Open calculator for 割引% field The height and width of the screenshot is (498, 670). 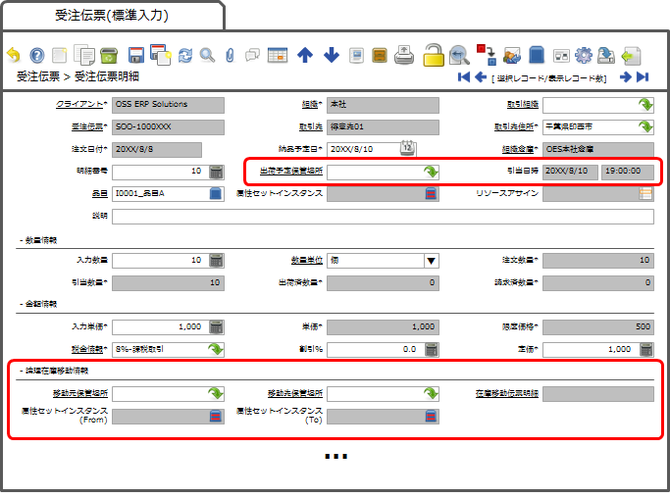tap(432, 349)
